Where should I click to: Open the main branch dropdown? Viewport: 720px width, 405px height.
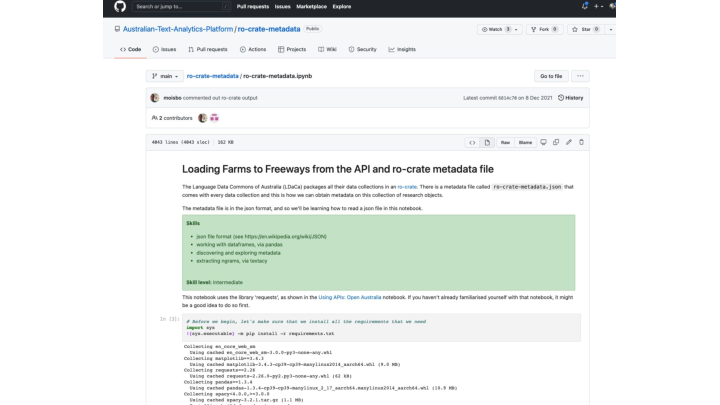[x=165, y=76]
